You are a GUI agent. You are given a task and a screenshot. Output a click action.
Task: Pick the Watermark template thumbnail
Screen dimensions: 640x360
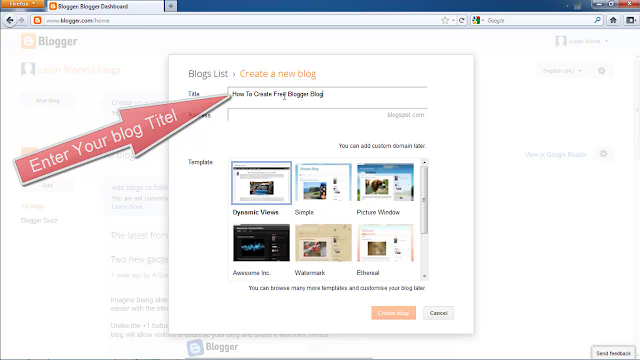pos(323,243)
